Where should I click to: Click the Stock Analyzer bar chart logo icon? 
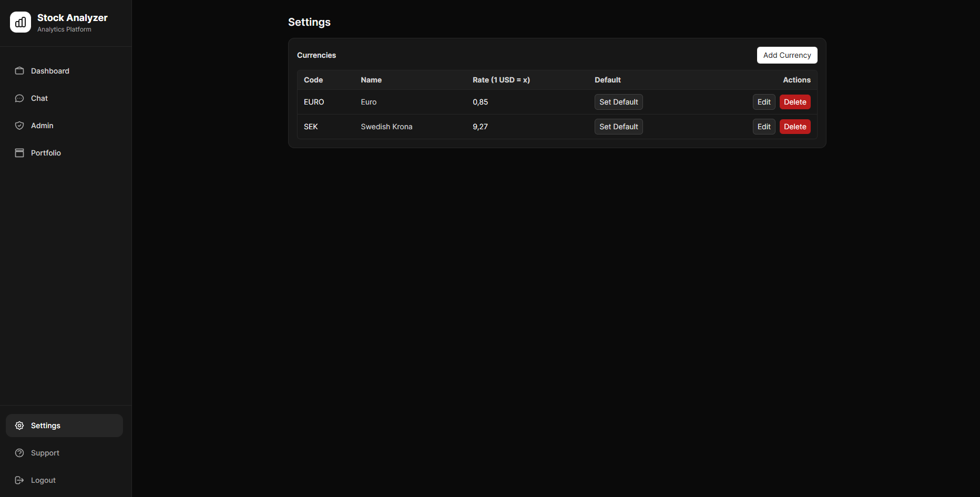[20, 22]
